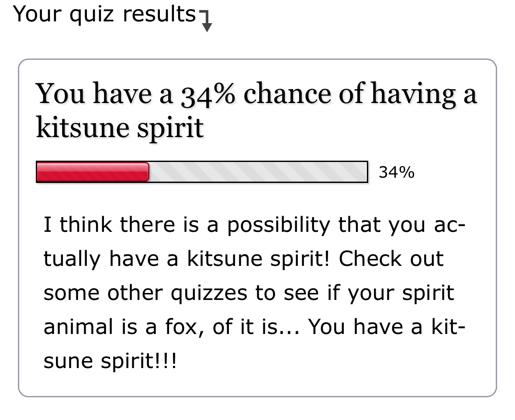Click "kitsune spirit" in the bold result title
515x420 pixels.
tap(120, 128)
